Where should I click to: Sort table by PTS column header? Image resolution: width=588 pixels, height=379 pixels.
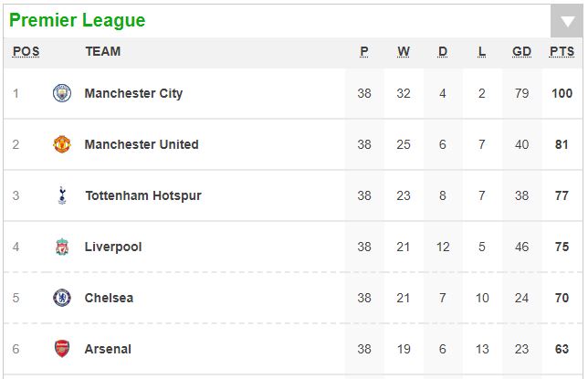coord(562,52)
